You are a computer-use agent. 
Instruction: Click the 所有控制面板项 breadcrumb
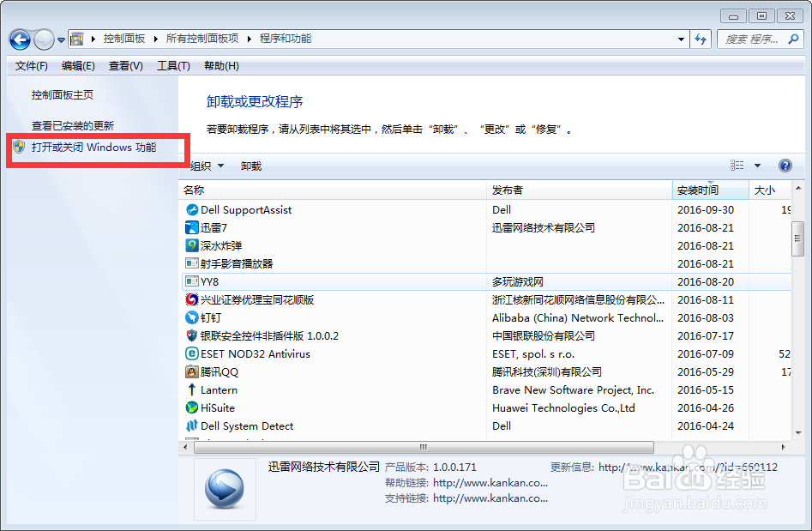point(202,39)
